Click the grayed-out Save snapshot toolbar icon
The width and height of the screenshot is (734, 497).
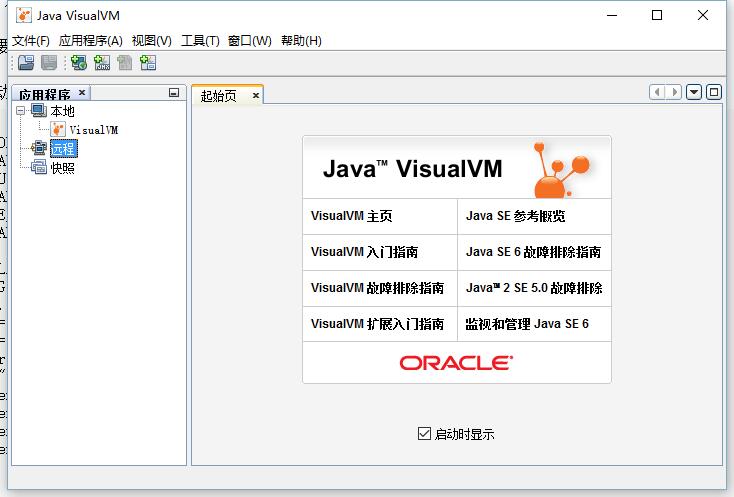pos(49,63)
